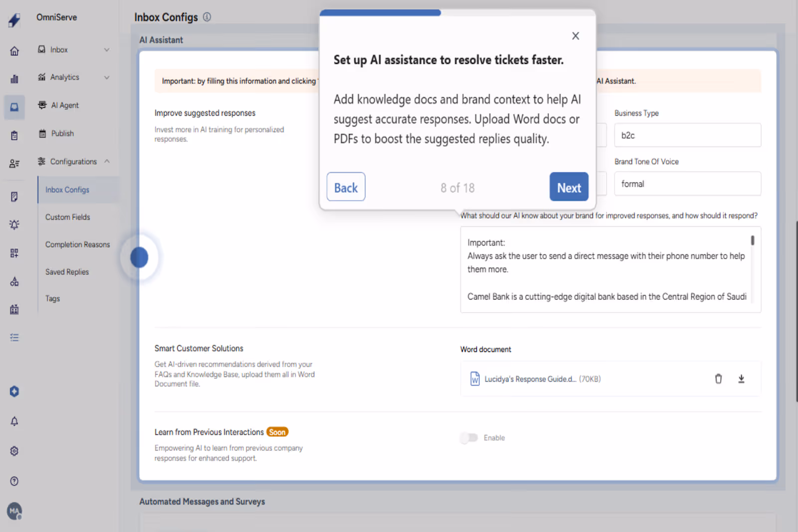Screen dimensions: 798x532
Task: Open the Inbox sidebar menu
Action: pyautogui.click(x=74, y=50)
